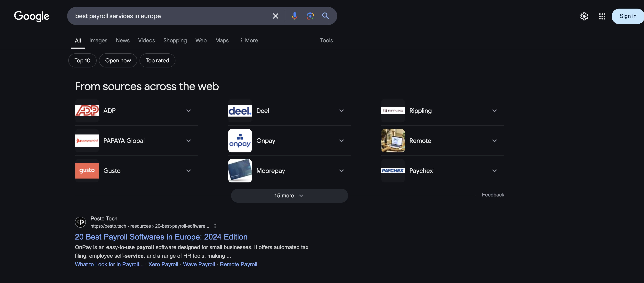The image size is (644, 283).
Task: Clear the search query with X icon
Action: point(275,16)
